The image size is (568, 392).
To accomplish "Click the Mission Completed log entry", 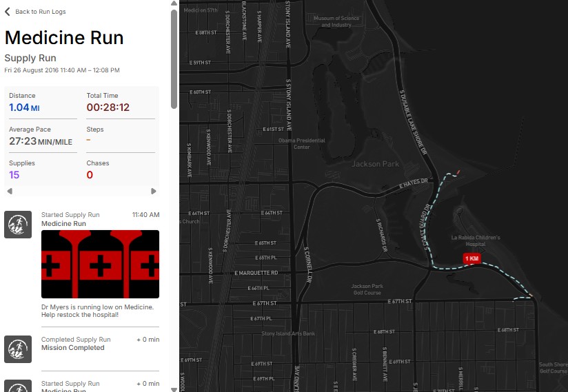I will (73, 347).
